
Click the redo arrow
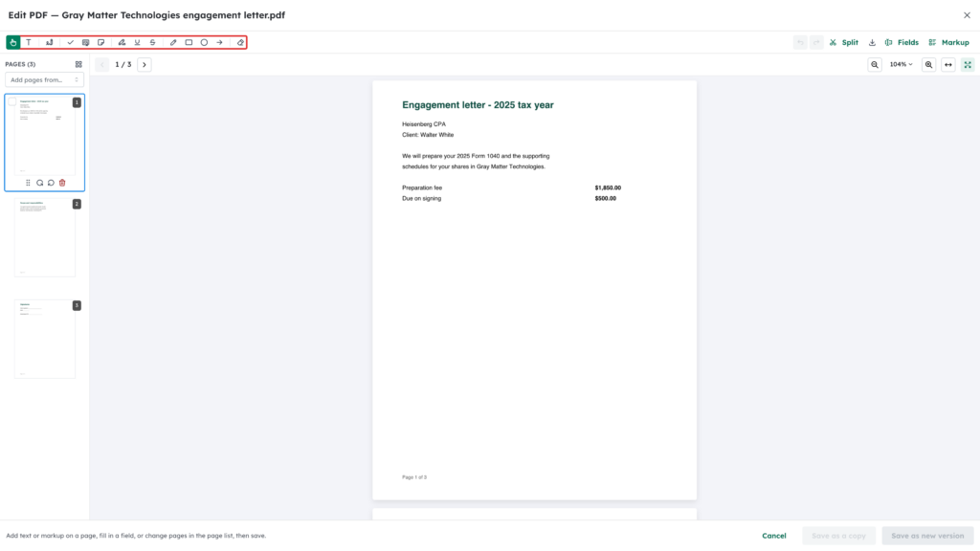pos(816,42)
